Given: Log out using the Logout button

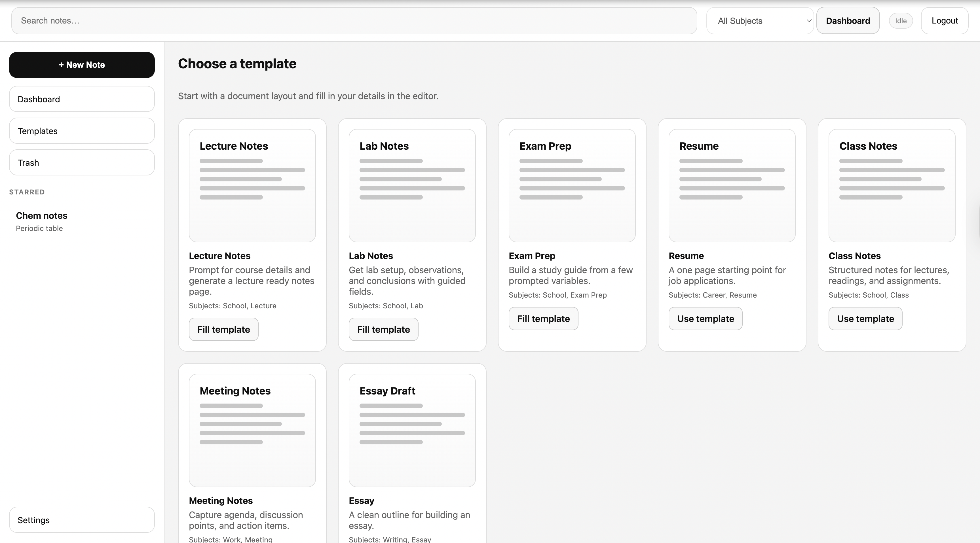Looking at the screenshot, I should 944,20.
